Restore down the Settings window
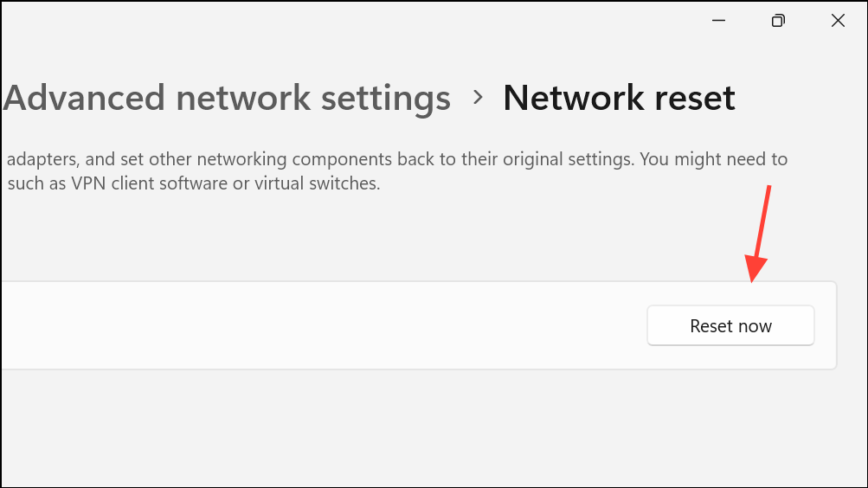 pos(778,21)
